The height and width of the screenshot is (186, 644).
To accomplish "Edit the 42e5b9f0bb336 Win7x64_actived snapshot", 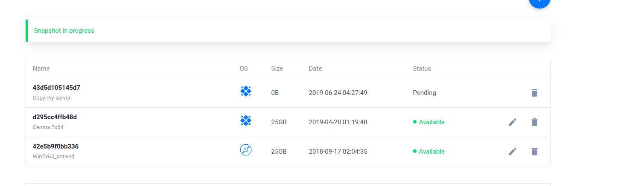I will click(513, 152).
